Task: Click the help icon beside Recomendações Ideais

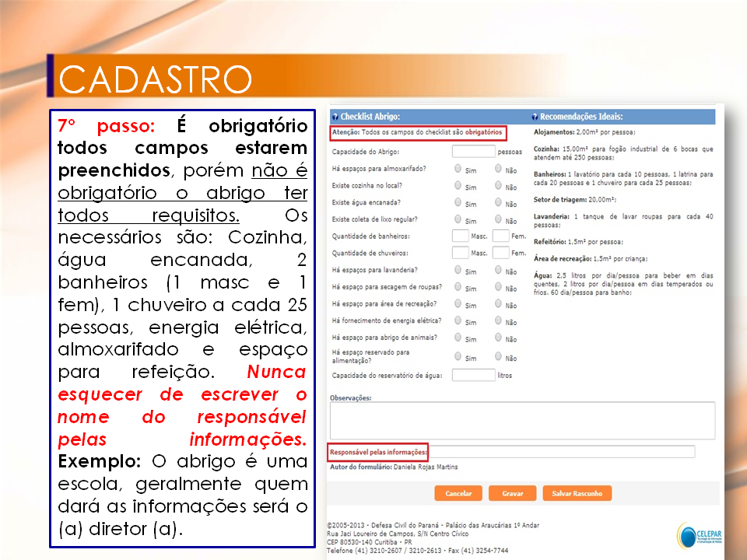Action: pyautogui.click(x=535, y=117)
